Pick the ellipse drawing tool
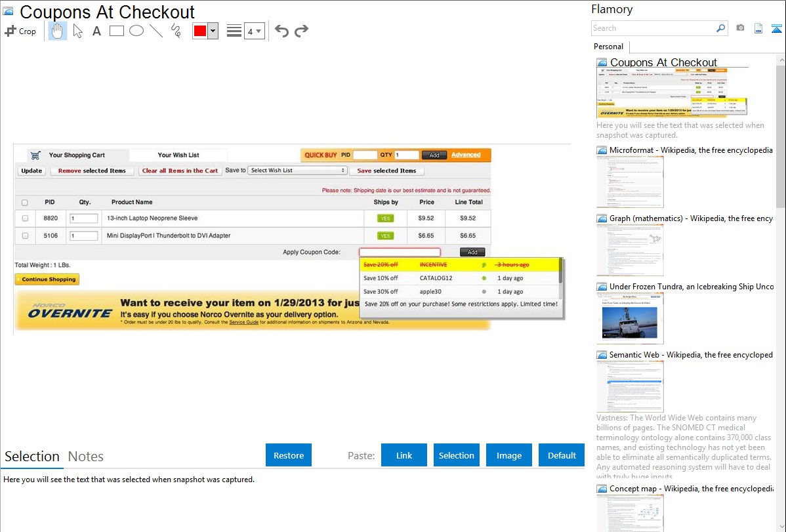 click(136, 31)
